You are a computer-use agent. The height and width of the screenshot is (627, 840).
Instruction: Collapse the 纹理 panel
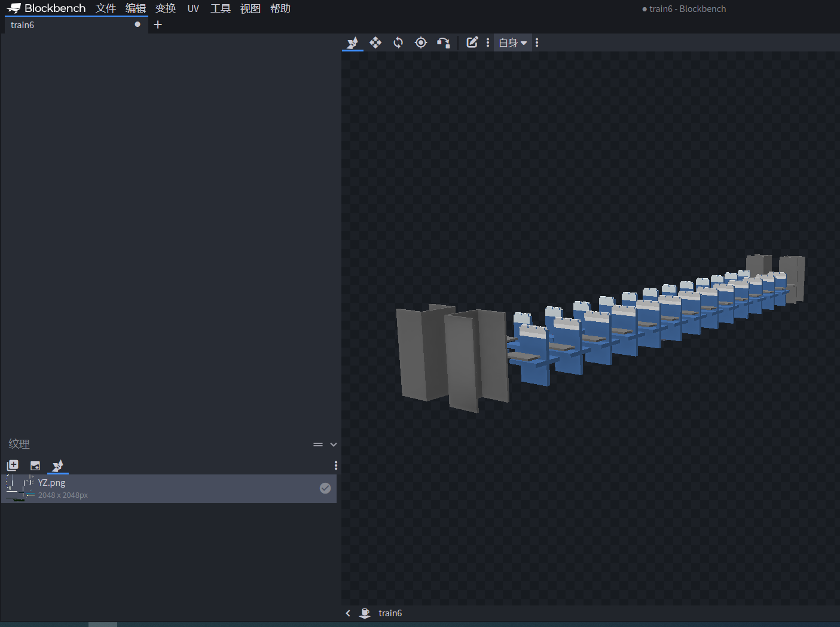click(x=334, y=445)
